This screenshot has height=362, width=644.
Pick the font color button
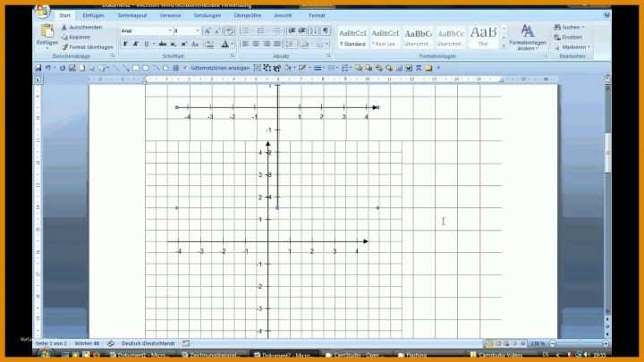click(225, 44)
